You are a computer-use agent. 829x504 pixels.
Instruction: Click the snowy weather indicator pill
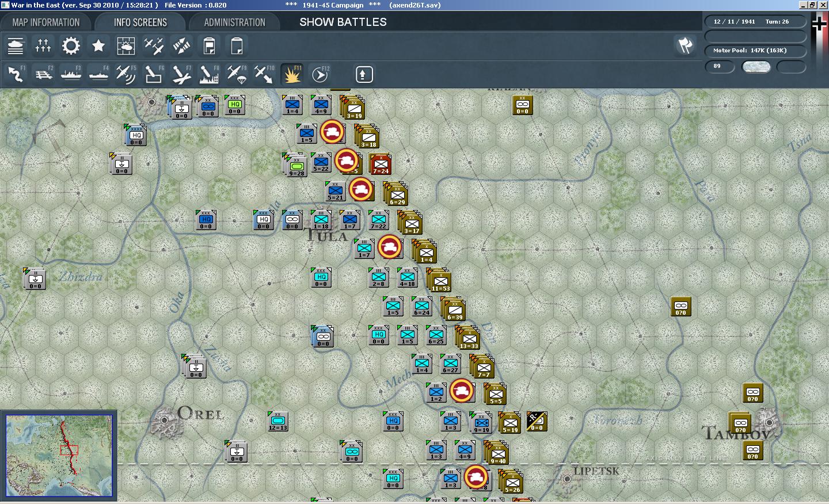tap(756, 66)
